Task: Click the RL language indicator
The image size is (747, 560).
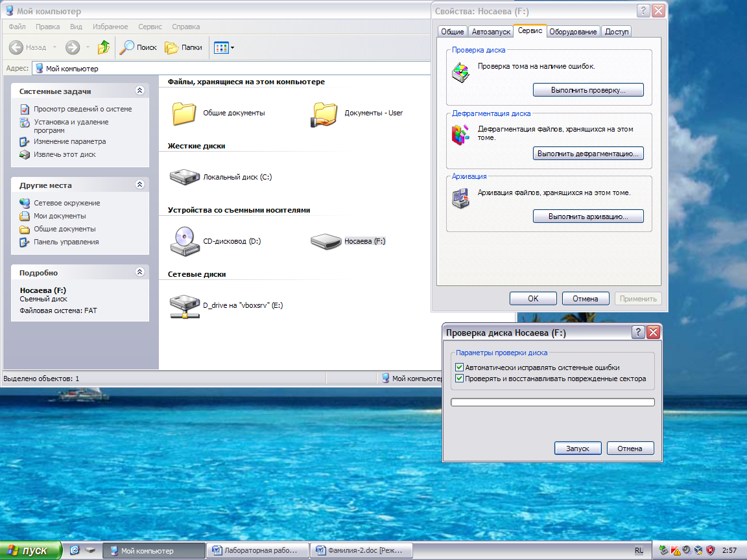Action: pos(639,550)
